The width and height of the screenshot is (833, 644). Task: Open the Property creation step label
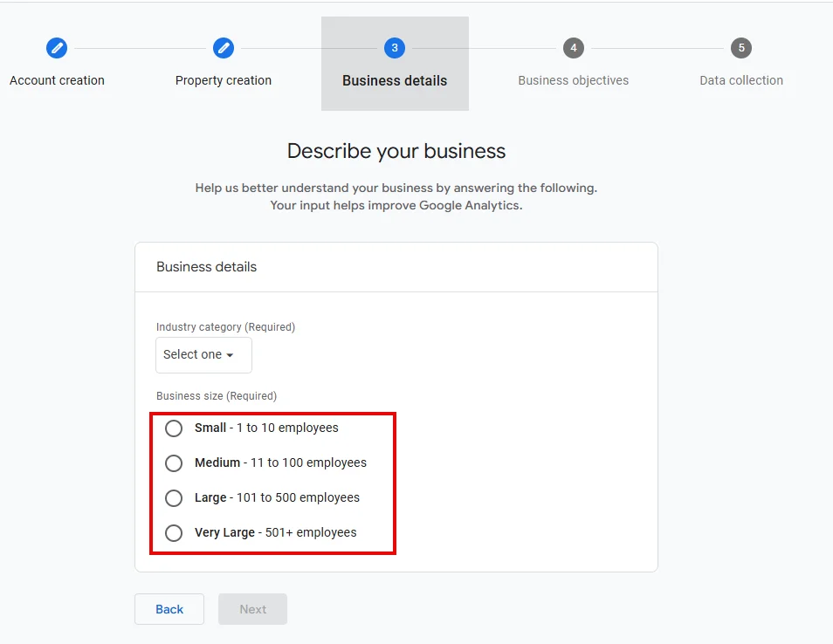coord(224,80)
